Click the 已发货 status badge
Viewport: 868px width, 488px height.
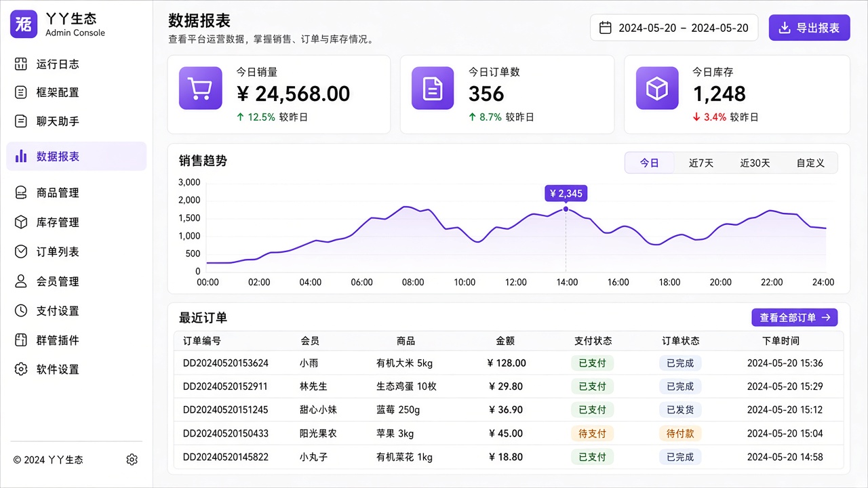pos(680,410)
